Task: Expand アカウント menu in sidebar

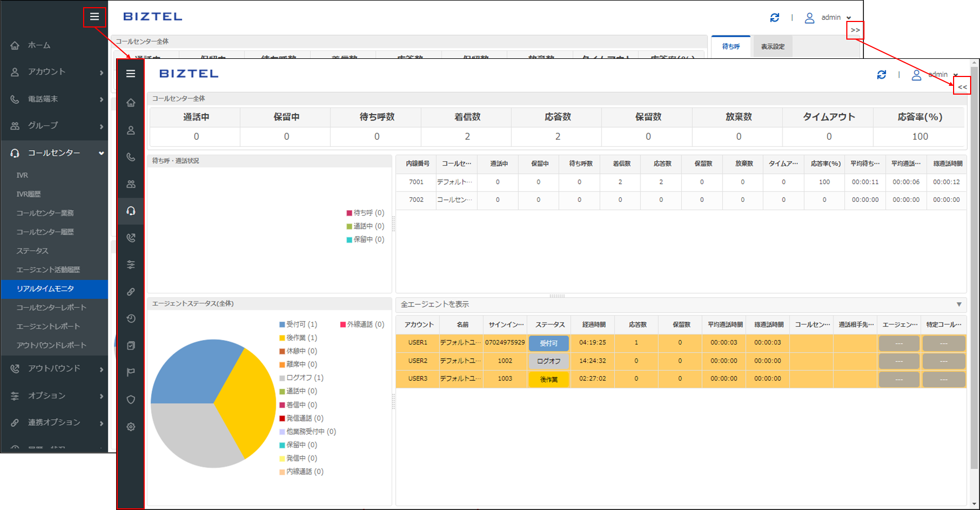Action: (54, 72)
